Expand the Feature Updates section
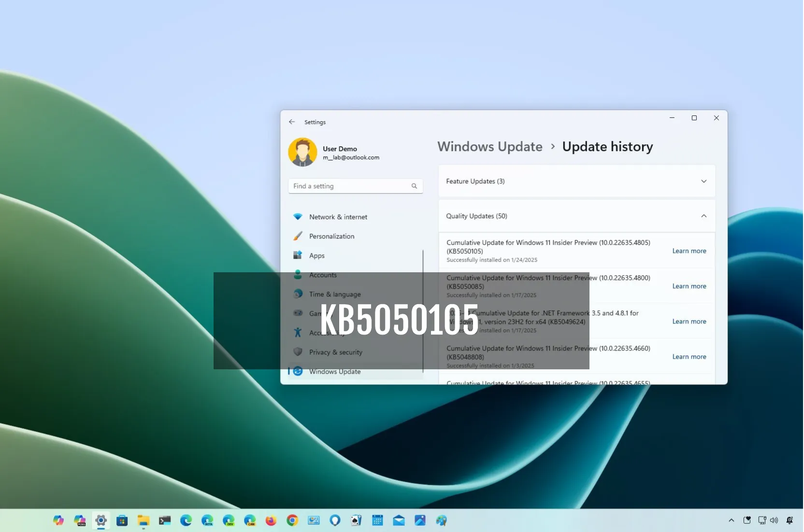This screenshot has height=532, width=804. 704,181
